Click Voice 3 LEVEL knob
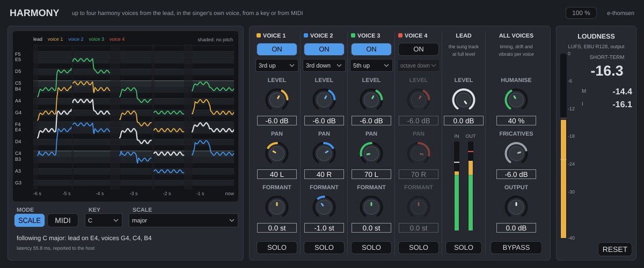Screen dimensions: 644x268 pyautogui.click(x=371, y=100)
